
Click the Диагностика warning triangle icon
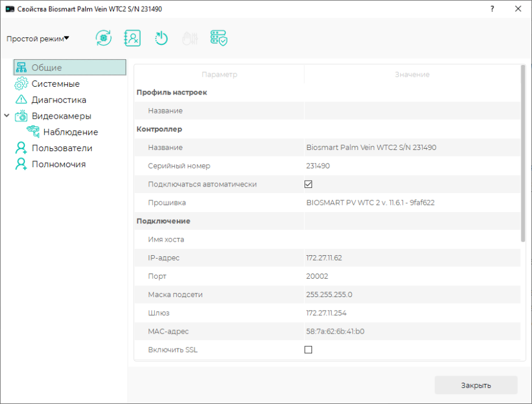tap(21, 100)
